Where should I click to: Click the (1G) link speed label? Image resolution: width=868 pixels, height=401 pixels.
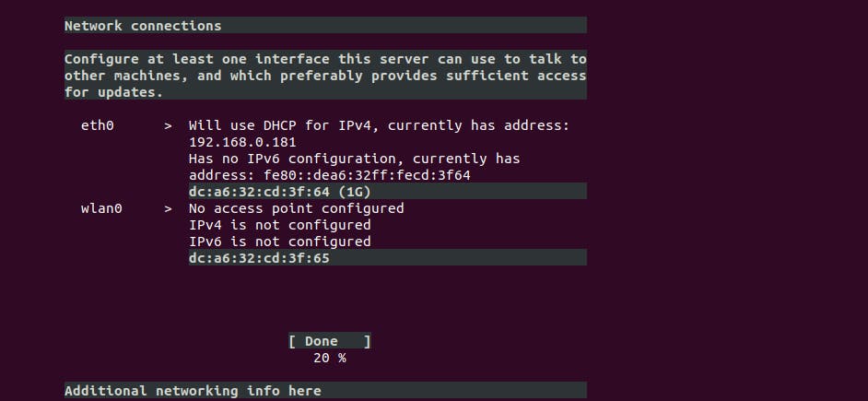pos(354,192)
